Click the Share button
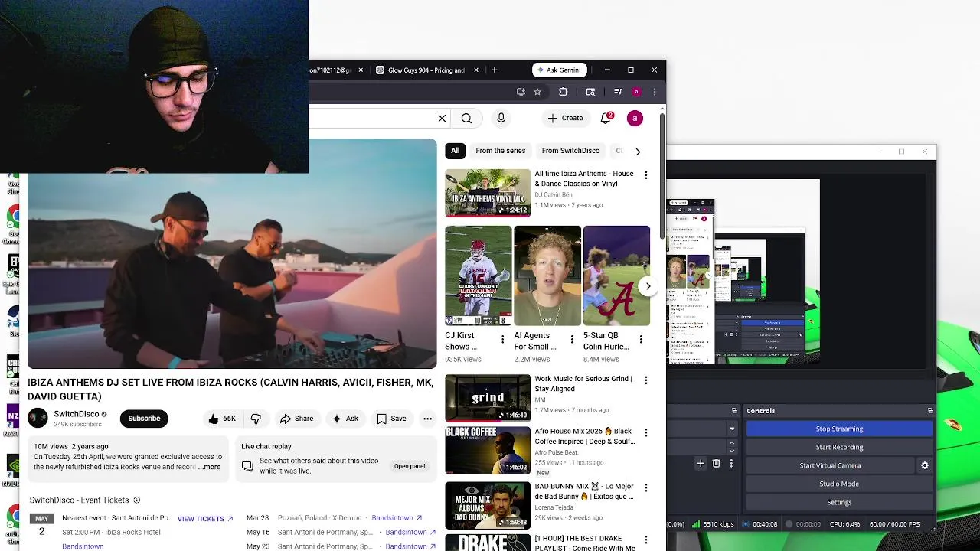Screen dimensions: 980x551 pyautogui.click(x=296, y=419)
